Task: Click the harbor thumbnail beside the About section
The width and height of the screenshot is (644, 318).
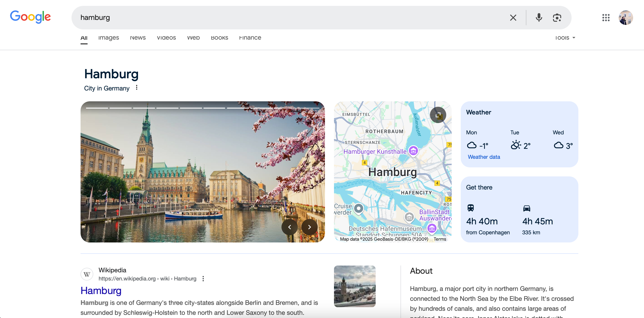Action: point(355,286)
